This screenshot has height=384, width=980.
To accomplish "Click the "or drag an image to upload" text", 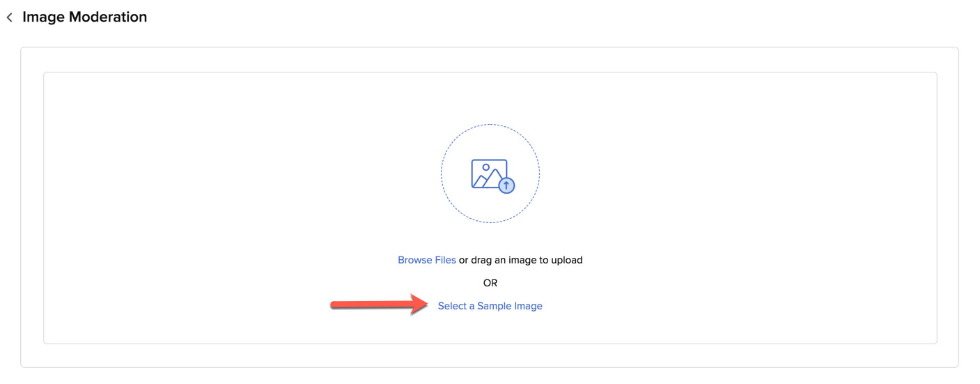I will point(520,260).
